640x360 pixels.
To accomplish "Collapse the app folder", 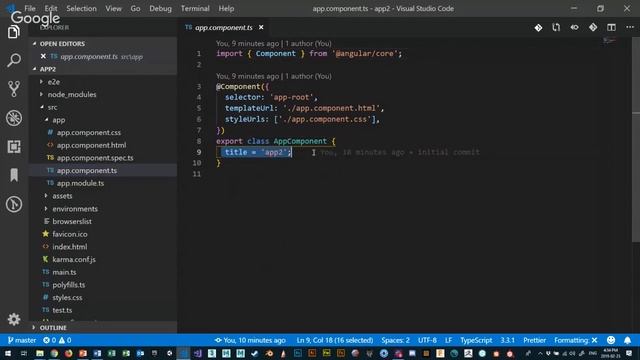I will point(58,120).
